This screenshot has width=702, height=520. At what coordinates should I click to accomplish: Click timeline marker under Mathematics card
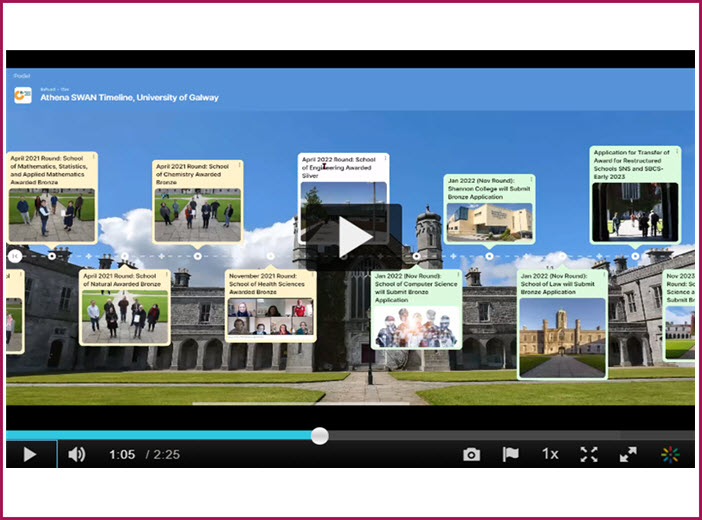click(x=52, y=256)
